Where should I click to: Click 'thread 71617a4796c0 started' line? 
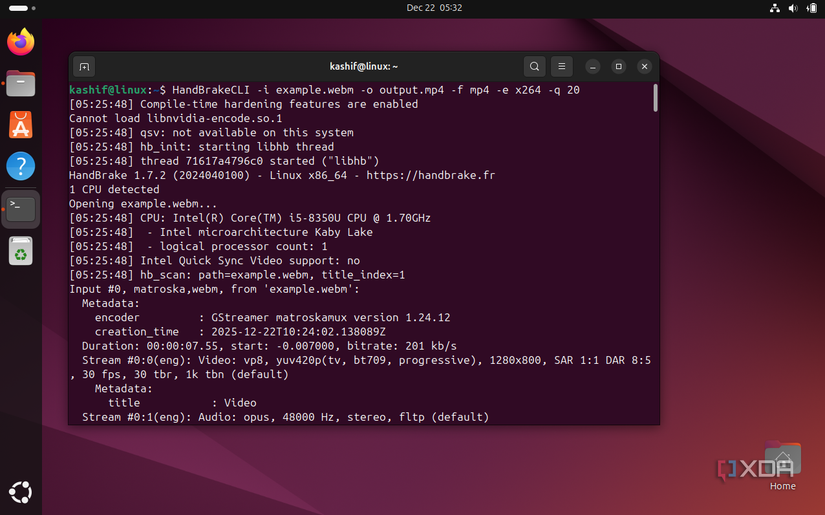[x=224, y=161]
